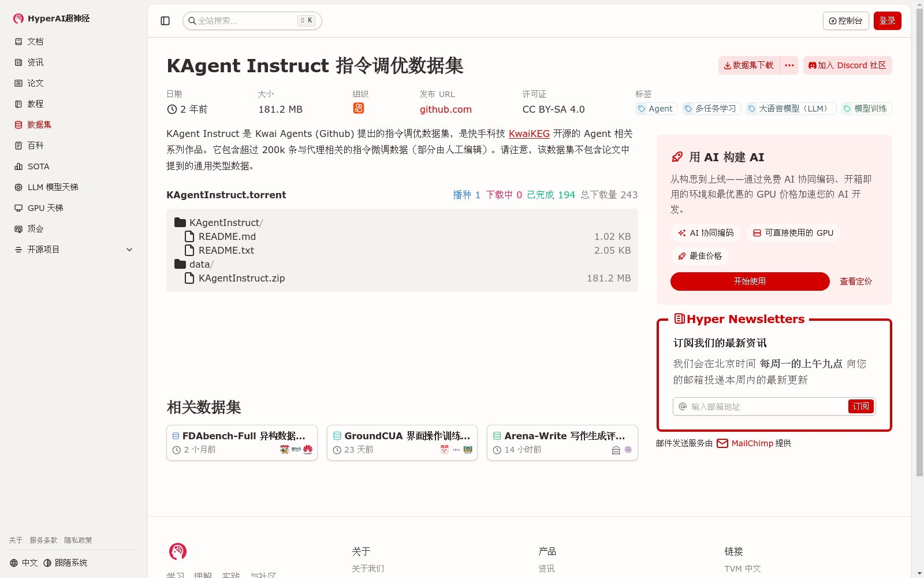Open 文档 in the sidebar

pos(35,42)
